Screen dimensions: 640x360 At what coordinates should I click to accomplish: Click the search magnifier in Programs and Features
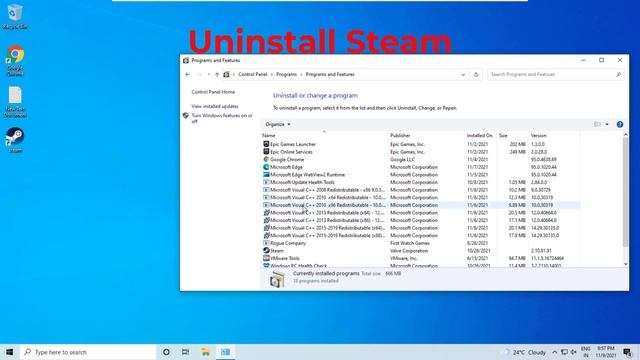[x=618, y=74]
